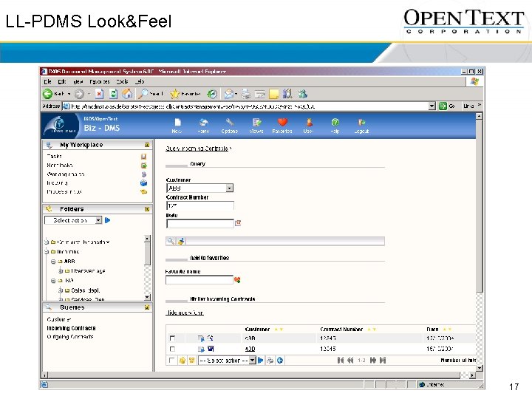Click the Search magnifier in IE toolbar

(143, 94)
